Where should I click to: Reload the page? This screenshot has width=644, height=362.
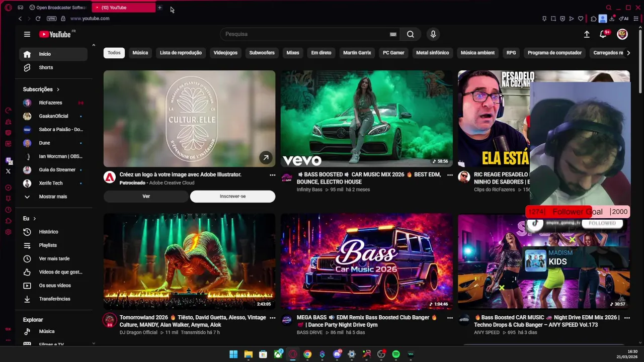[38, 19]
